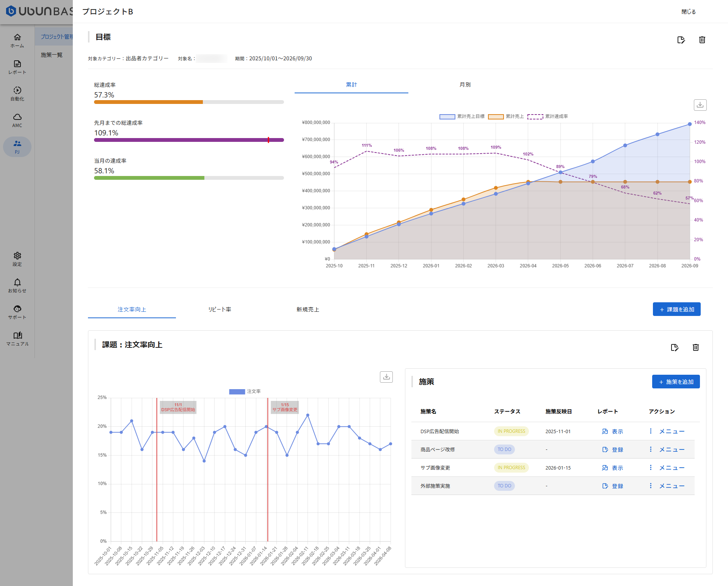Toggle 累計売上 legend series visibility
Viewport: 728px width, 586px height.
click(x=506, y=116)
